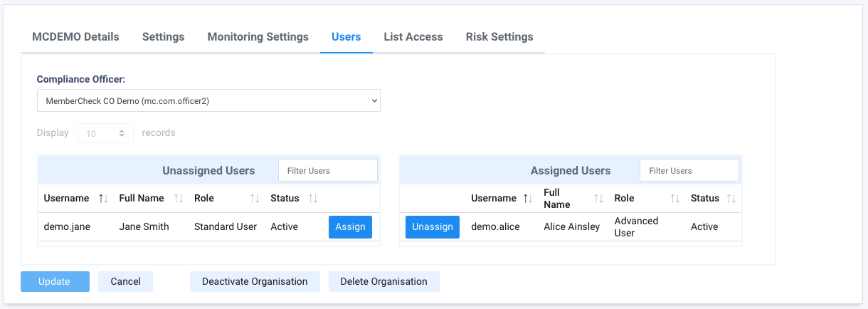
Task: Sort unassigned users by Role icon
Action: pos(255,199)
